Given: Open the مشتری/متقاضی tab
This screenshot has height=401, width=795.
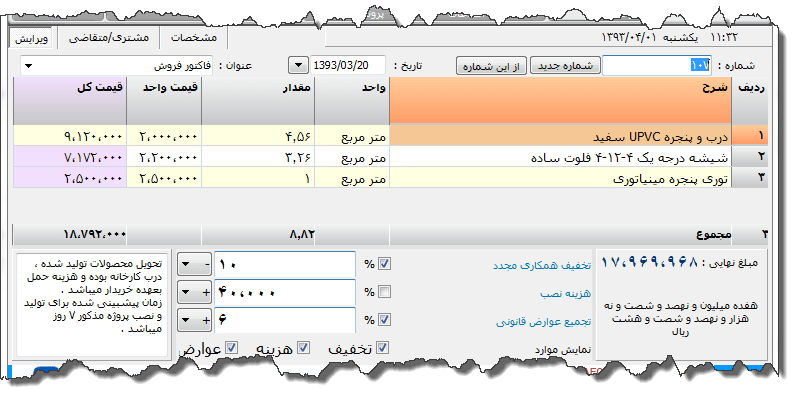Looking at the screenshot, I should click(109, 38).
